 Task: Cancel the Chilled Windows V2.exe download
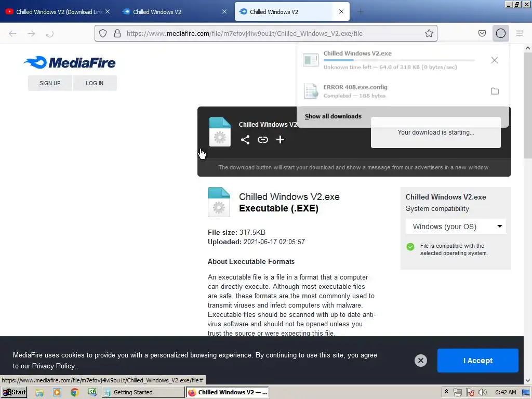tap(495, 60)
